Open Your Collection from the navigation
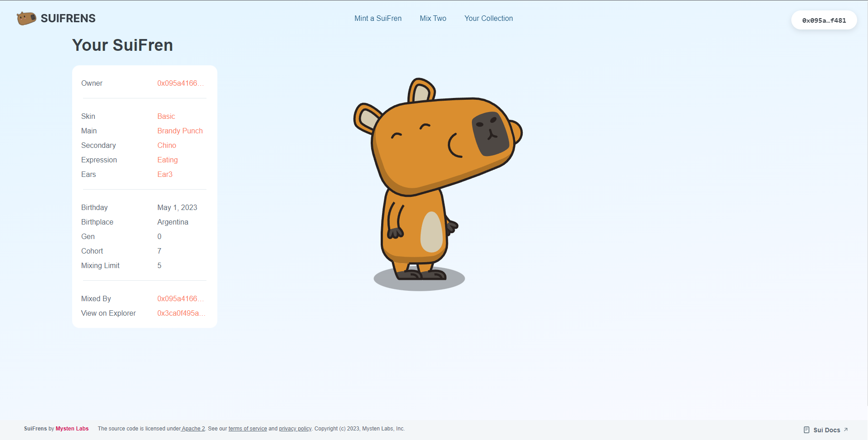The image size is (868, 440). [x=488, y=19]
